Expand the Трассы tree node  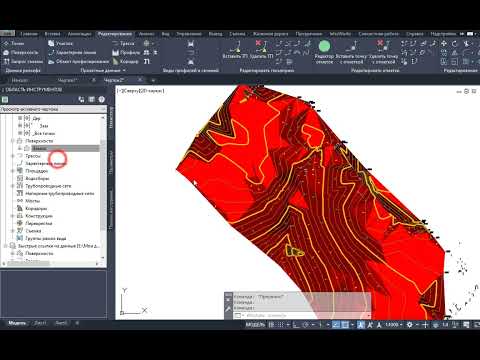pos(13,156)
